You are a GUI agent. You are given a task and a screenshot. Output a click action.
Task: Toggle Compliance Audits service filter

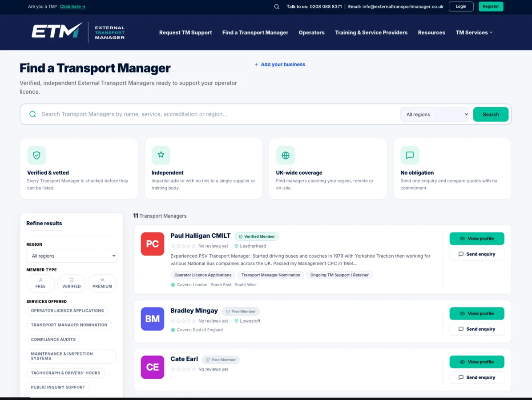(x=53, y=339)
